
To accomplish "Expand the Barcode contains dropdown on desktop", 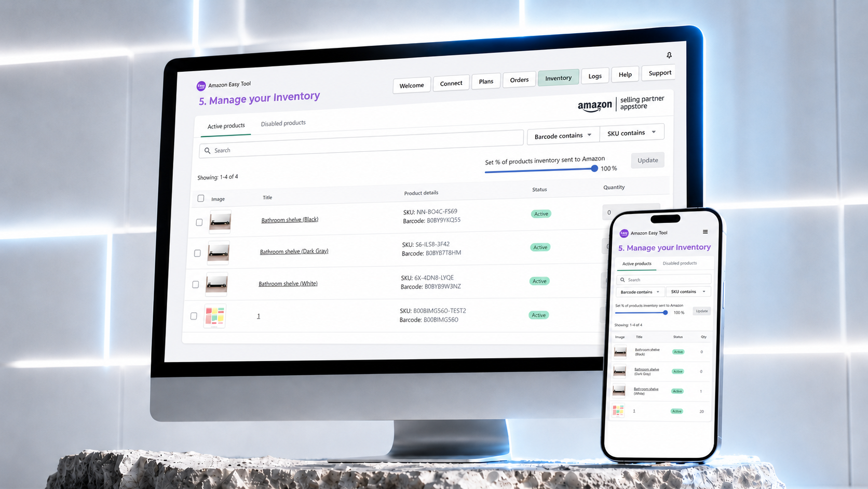I will [563, 136].
